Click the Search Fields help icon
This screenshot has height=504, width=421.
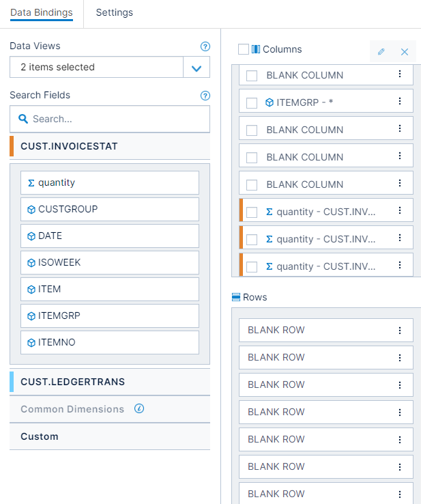[205, 96]
